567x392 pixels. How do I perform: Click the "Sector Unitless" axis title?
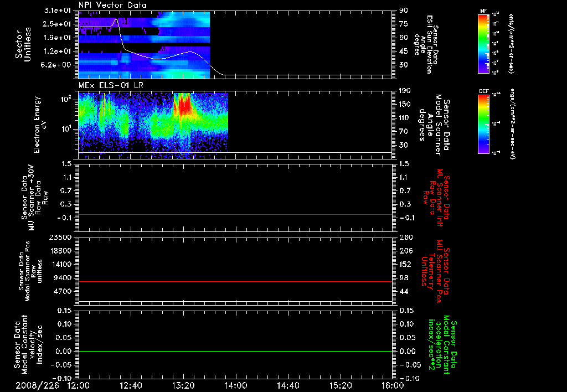(x=23, y=44)
